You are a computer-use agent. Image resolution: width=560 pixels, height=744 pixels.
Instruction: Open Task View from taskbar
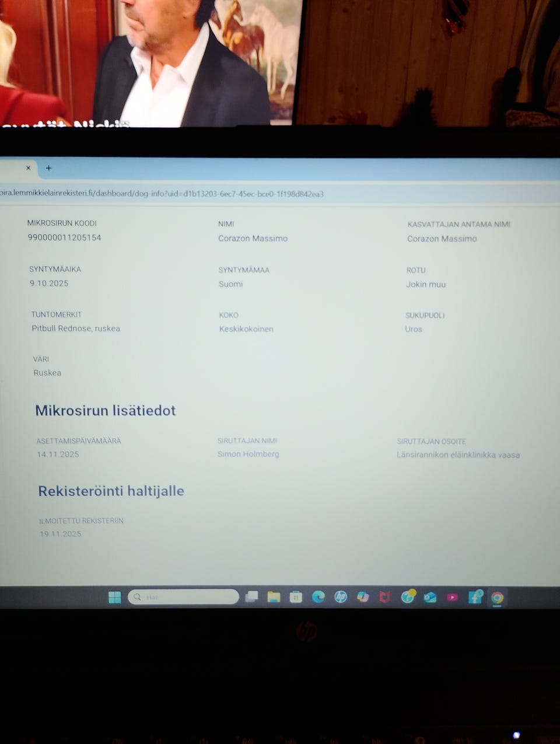pos(252,596)
